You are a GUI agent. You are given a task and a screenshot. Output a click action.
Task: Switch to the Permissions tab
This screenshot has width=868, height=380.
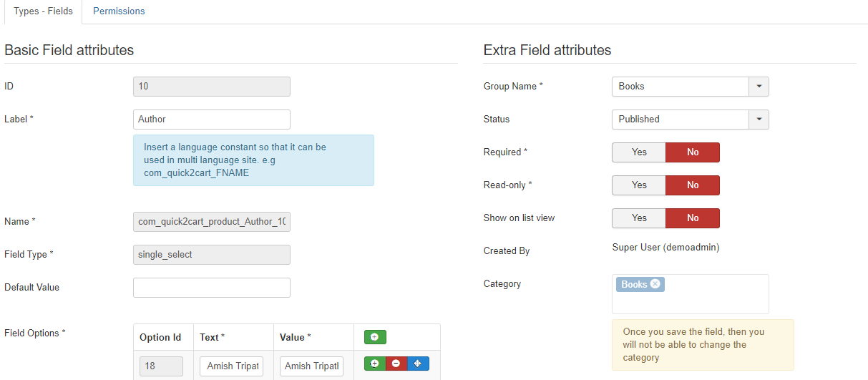(119, 11)
